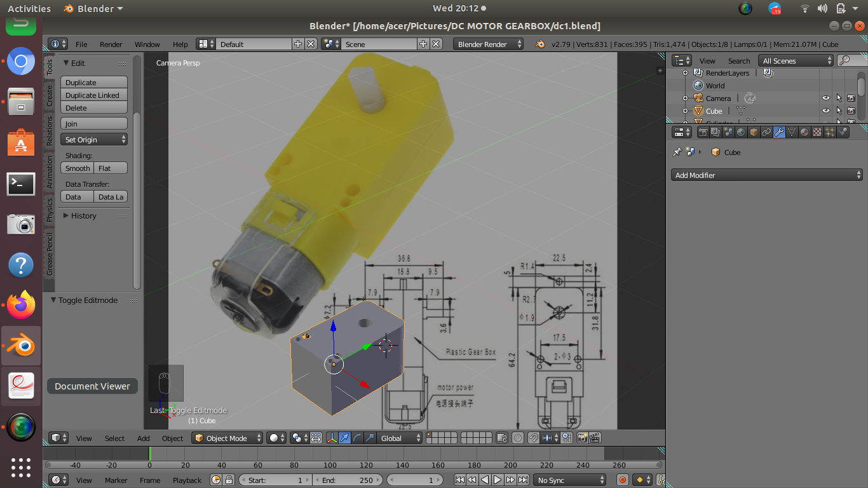Hide the Cube using its eye toggle

click(x=826, y=110)
